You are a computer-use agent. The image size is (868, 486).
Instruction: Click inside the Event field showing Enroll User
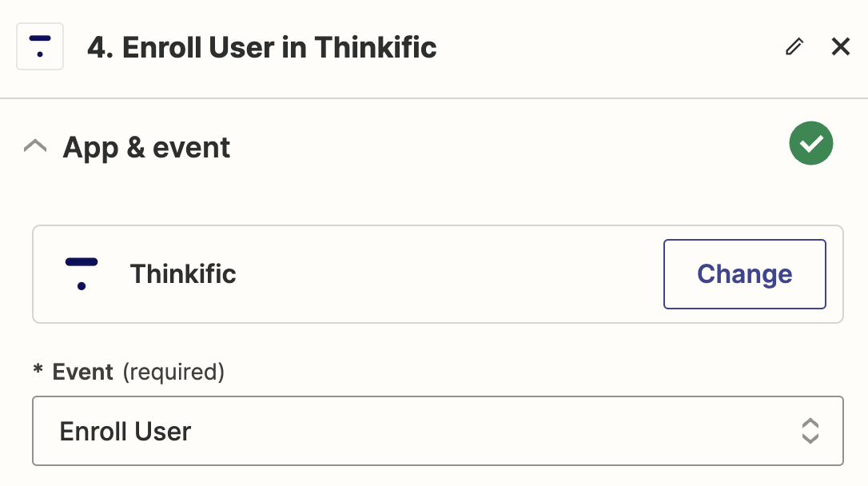320,431
